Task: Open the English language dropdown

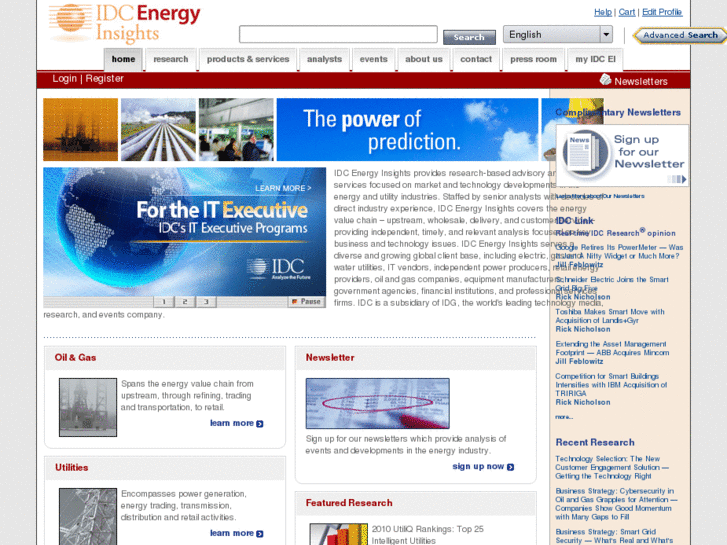Action: [557, 35]
